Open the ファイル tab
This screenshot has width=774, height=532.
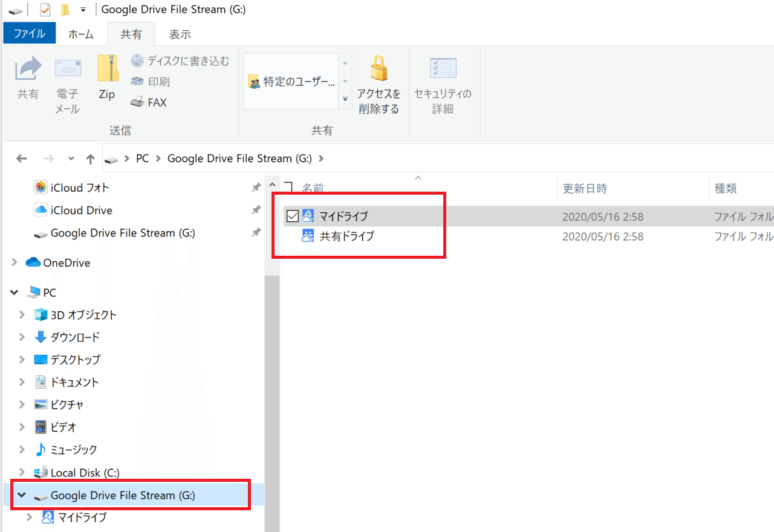[29, 34]
